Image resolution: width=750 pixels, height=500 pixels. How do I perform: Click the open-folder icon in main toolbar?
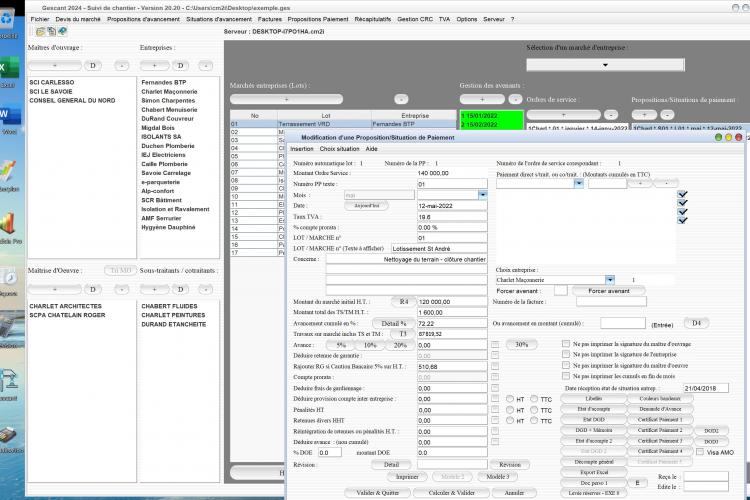(x=40, y=32)
